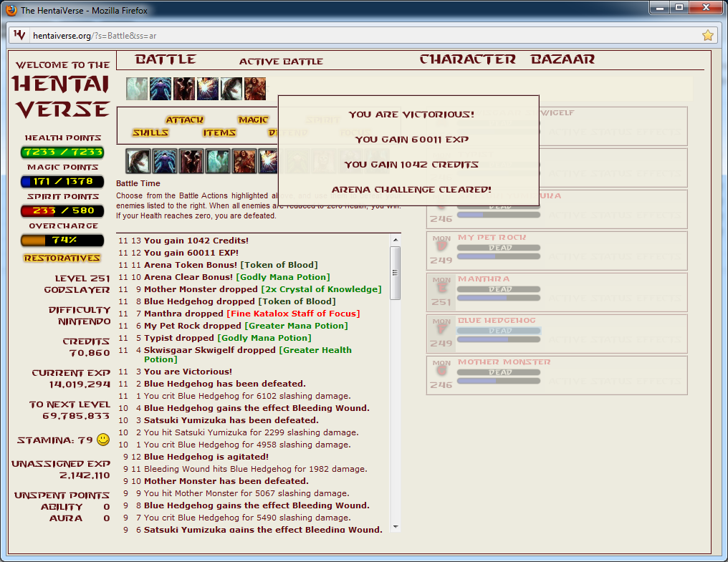The height and width of the screenshot is (562, 728).
Task: Click the 'Battle Time' heading text
Action: pos(138,183)
